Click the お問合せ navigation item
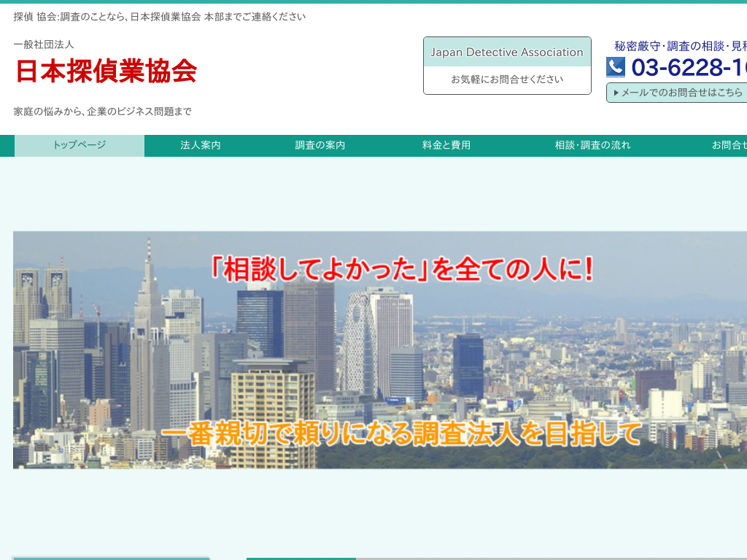Viewport: 747px width, 560px height. [x=728, y=145]
